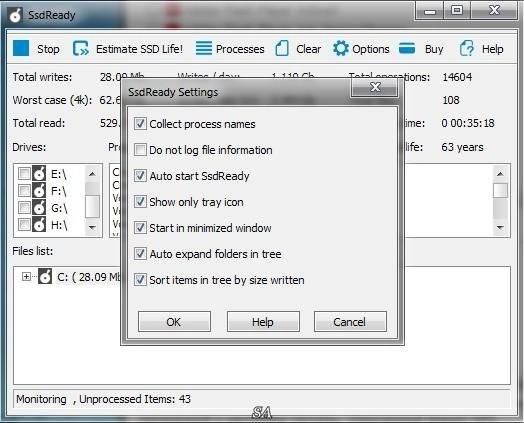Toggle Start in minimized window checkbox
Screen dimensions: 524x423
[140, 228]
